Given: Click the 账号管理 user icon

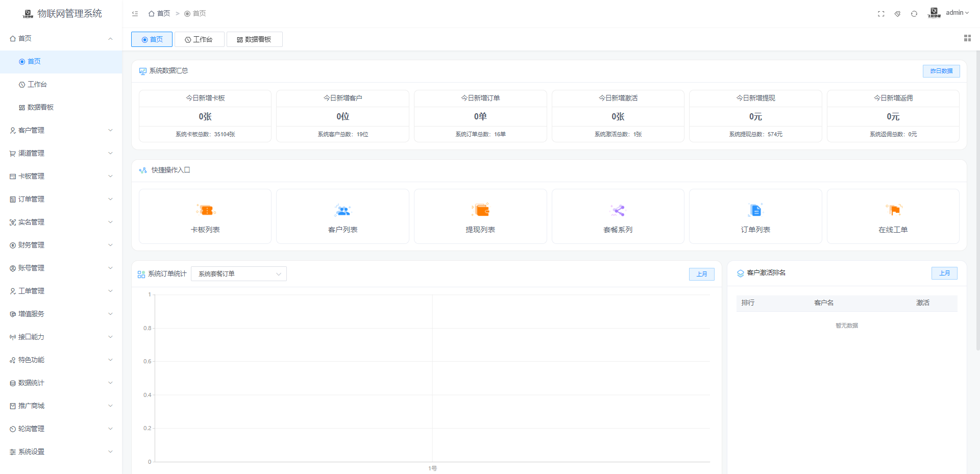Looking at the screenshot, I should 13,268.
